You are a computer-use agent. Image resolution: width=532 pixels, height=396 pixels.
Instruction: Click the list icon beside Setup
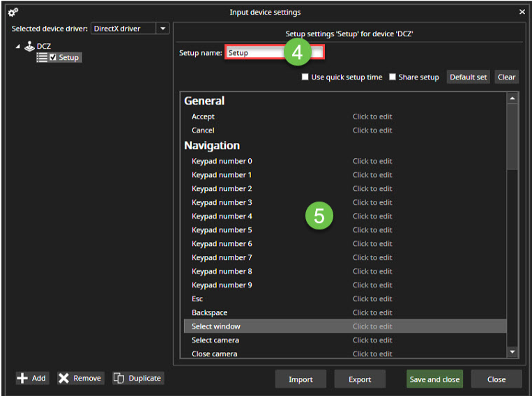point(42,57)
